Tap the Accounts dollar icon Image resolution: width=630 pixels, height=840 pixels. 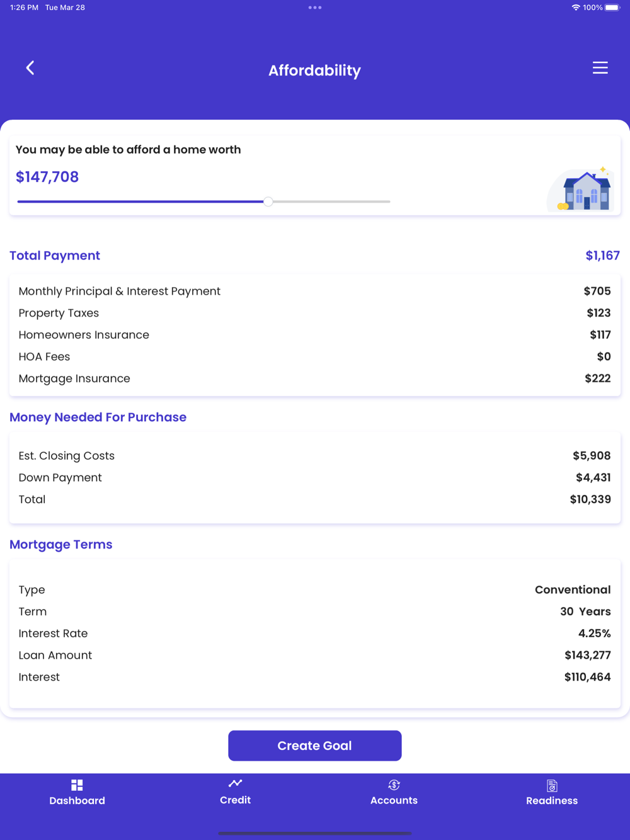(x=394, y=785)
